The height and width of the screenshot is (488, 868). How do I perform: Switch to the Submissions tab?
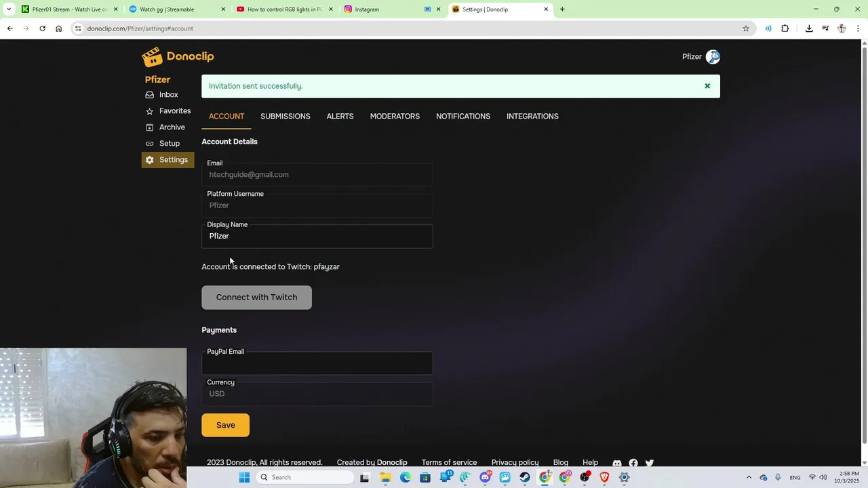[x=285, y=117]
